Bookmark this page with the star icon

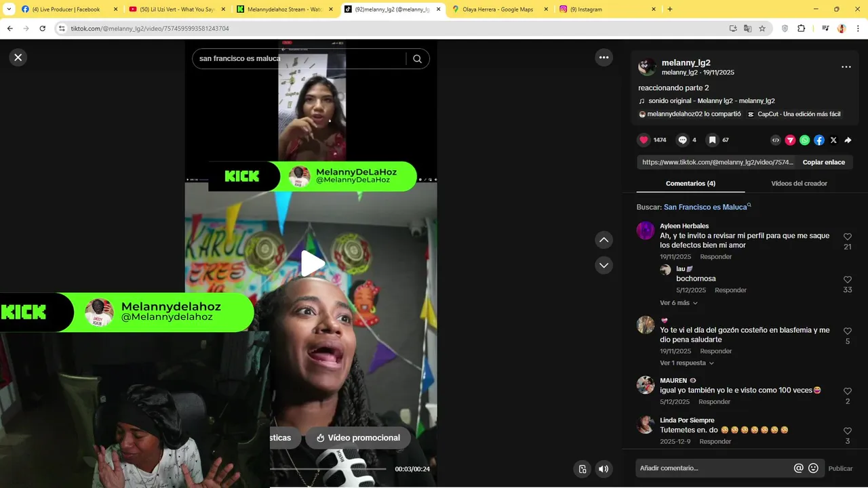coord(762,28)
